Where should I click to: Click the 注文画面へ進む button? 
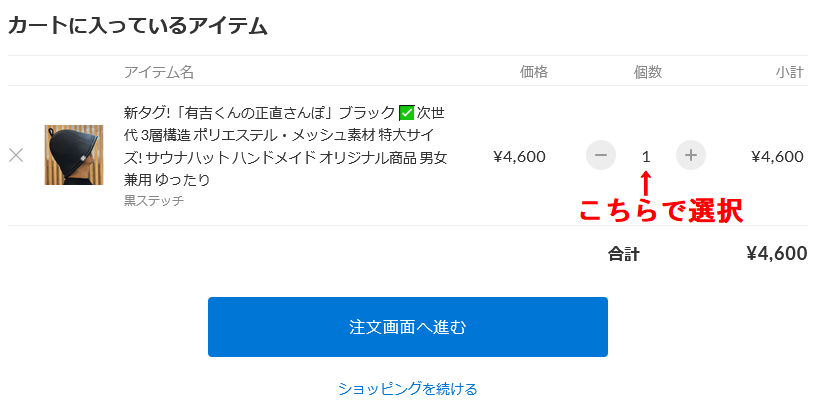[407, 327]
